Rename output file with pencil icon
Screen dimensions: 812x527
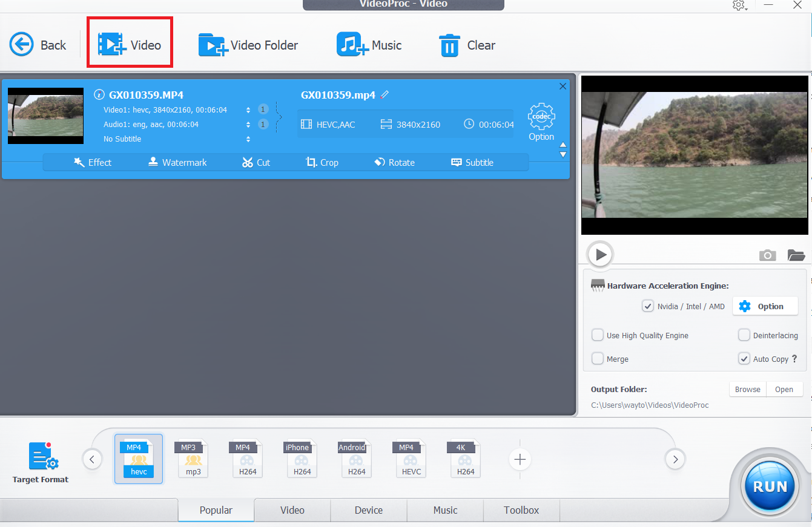[385, 94]
